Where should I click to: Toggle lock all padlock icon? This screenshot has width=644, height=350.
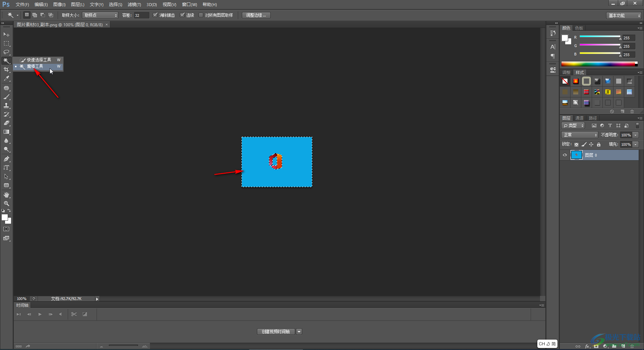coord(599,144)
